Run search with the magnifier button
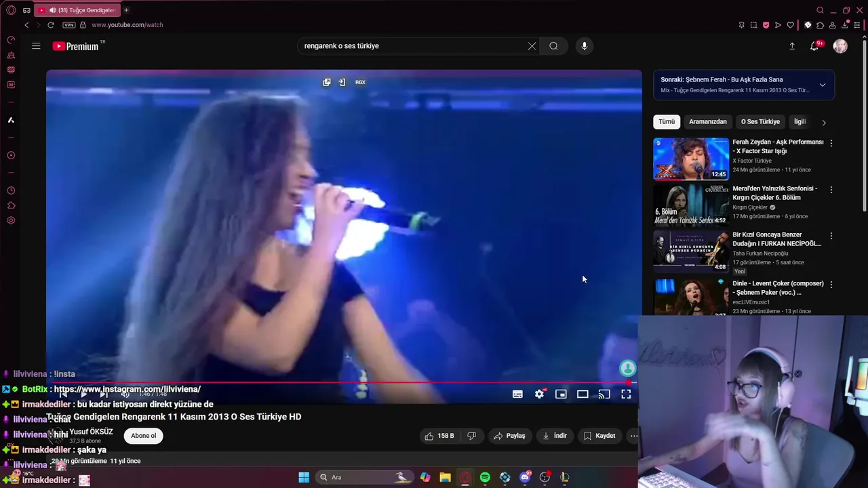 point(554,46)
